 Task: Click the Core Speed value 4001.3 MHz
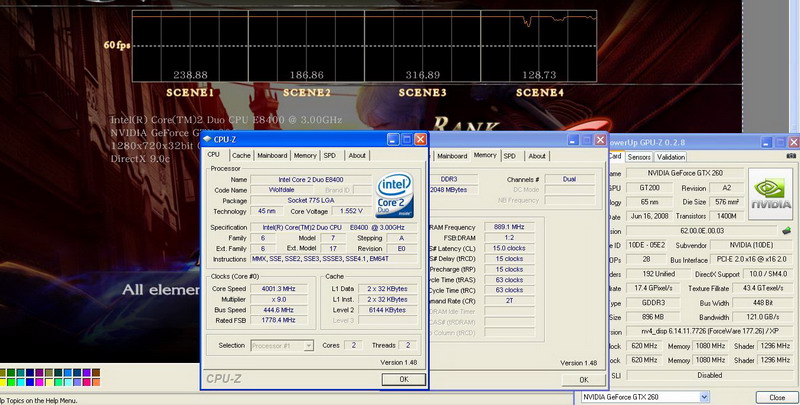point(279,289)
